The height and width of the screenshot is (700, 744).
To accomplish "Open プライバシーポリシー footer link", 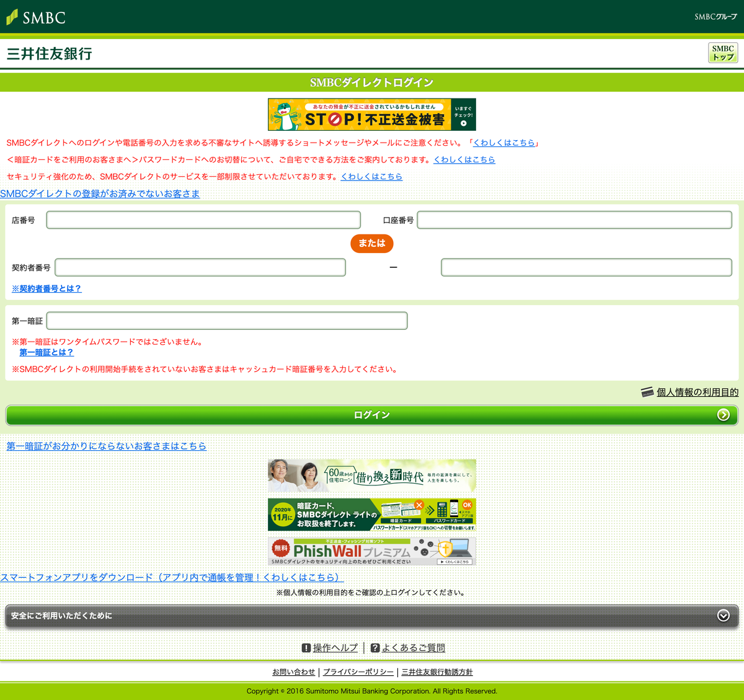I will click(358, 672).
